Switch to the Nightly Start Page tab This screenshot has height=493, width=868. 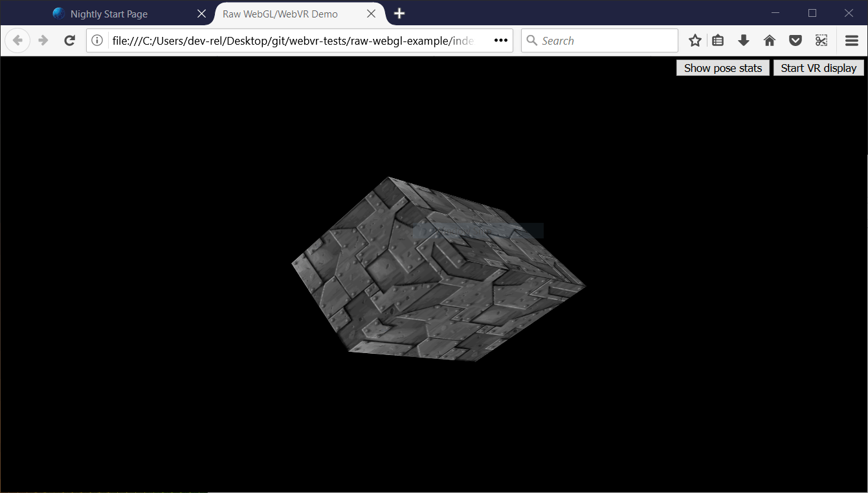pos(110,13)
